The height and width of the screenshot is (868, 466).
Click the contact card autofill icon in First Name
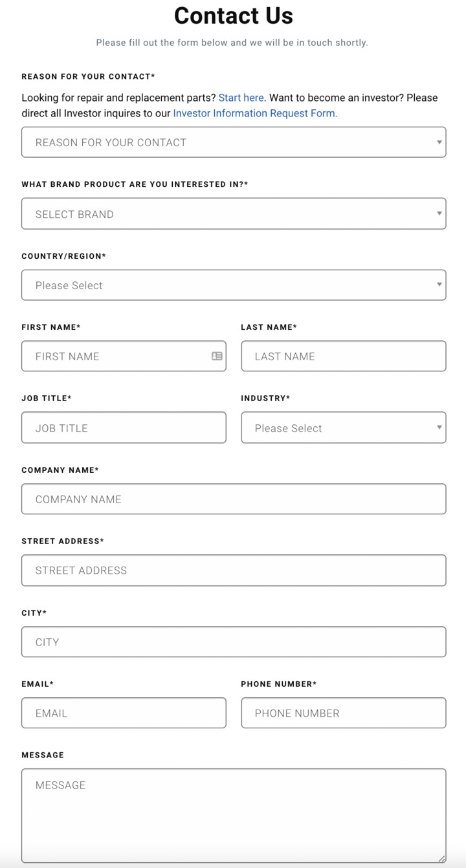(x=217, y=356)
